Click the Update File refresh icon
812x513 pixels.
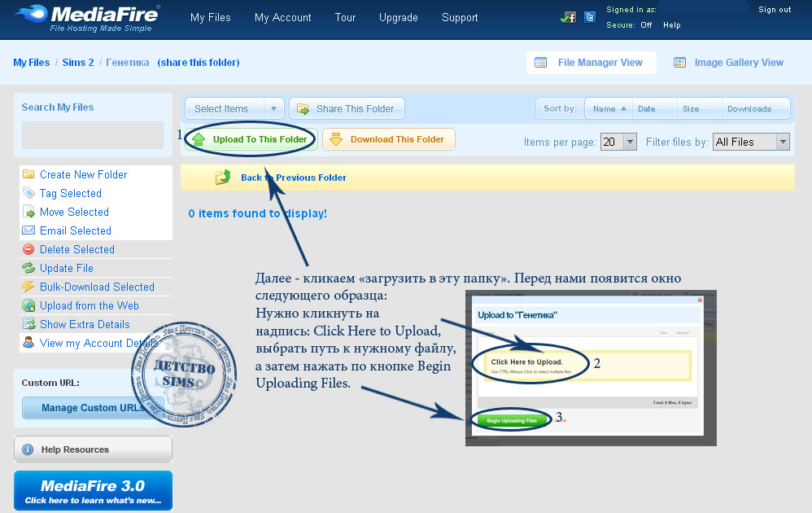tap(28, 268)
